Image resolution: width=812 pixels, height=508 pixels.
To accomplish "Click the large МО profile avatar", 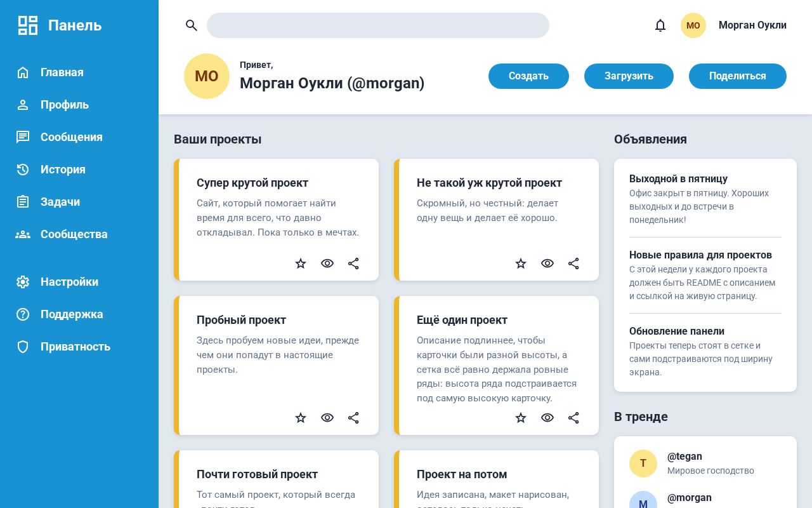I will (x=207, y=76).
